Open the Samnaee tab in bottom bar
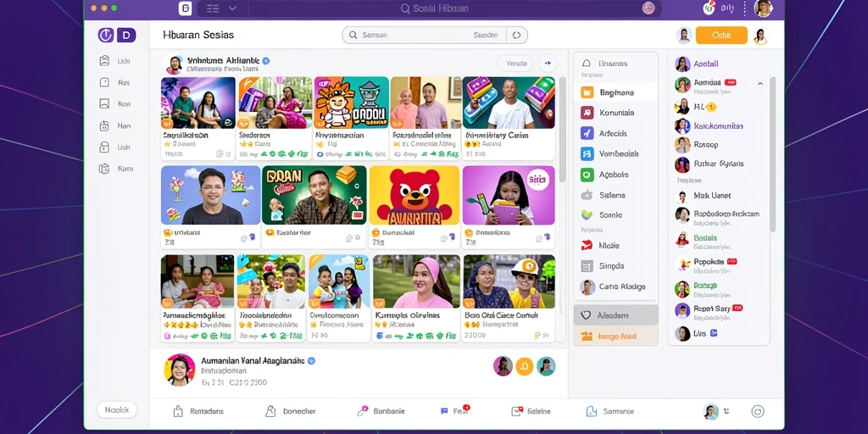The width and height of the screenshot is (868, 434). [x=610, y=411]
